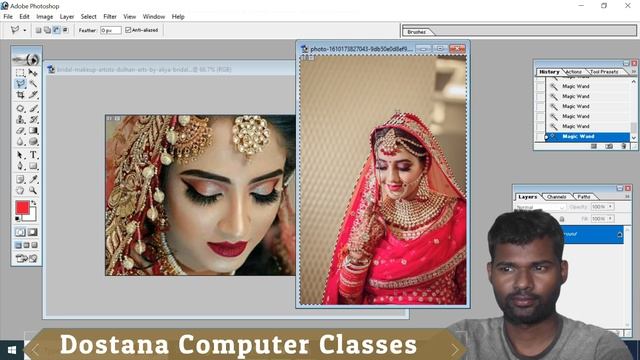Open the Windows Start button
640x360 pixels.
tap(12, 350)
